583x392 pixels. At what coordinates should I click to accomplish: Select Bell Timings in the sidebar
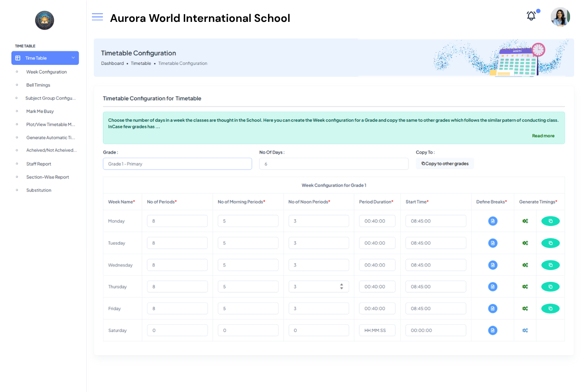tap(38, 85)
